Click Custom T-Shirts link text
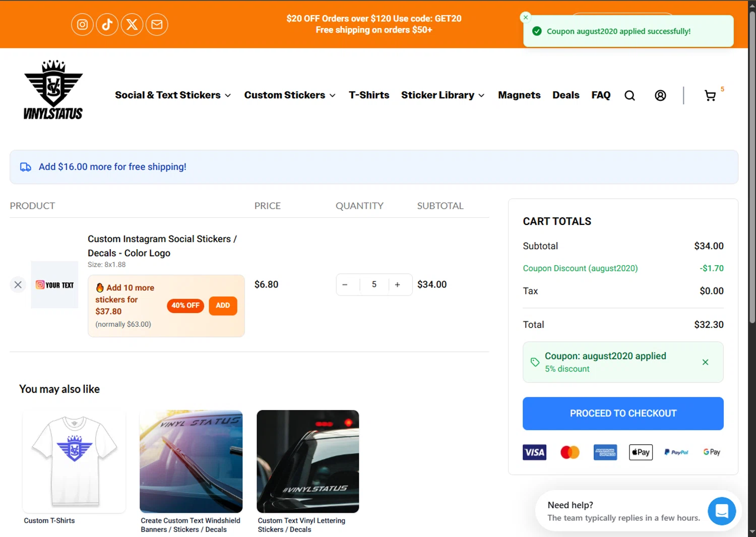This screenshot has width=756, height=537. point(49,521)
